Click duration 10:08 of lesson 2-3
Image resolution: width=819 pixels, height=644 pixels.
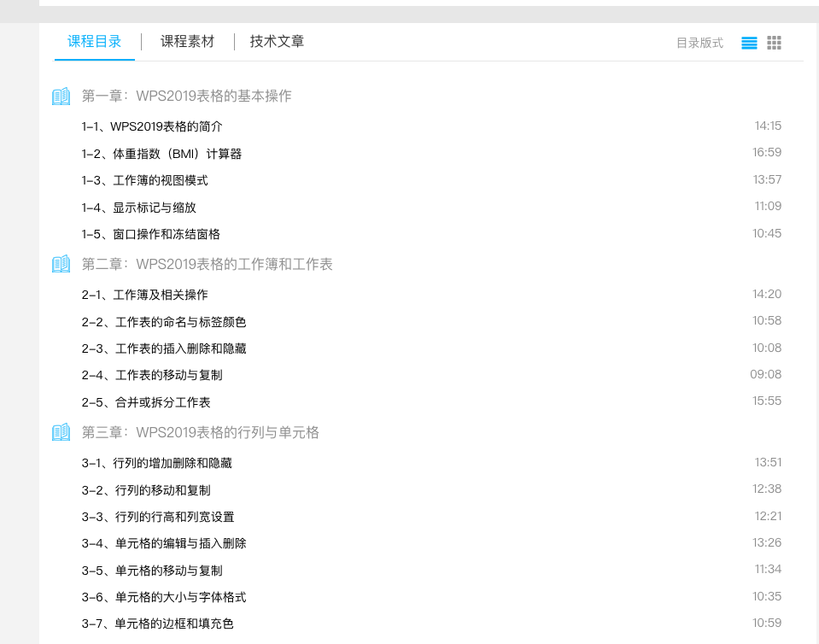pyautogui.click(x=767, y=348)
